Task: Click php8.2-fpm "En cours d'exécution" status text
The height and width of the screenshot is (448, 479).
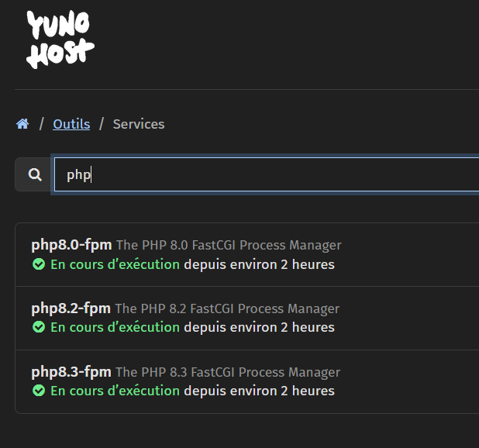Action: coord(115,327)
